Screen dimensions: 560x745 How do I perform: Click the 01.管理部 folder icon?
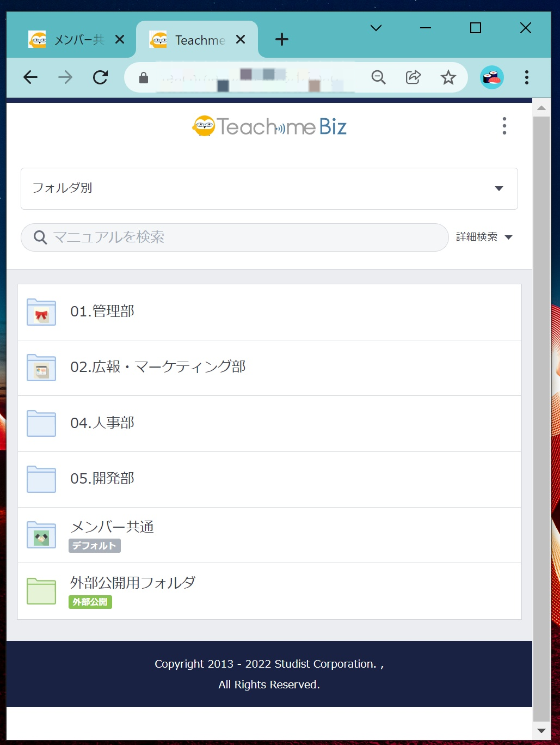[41, 312]
